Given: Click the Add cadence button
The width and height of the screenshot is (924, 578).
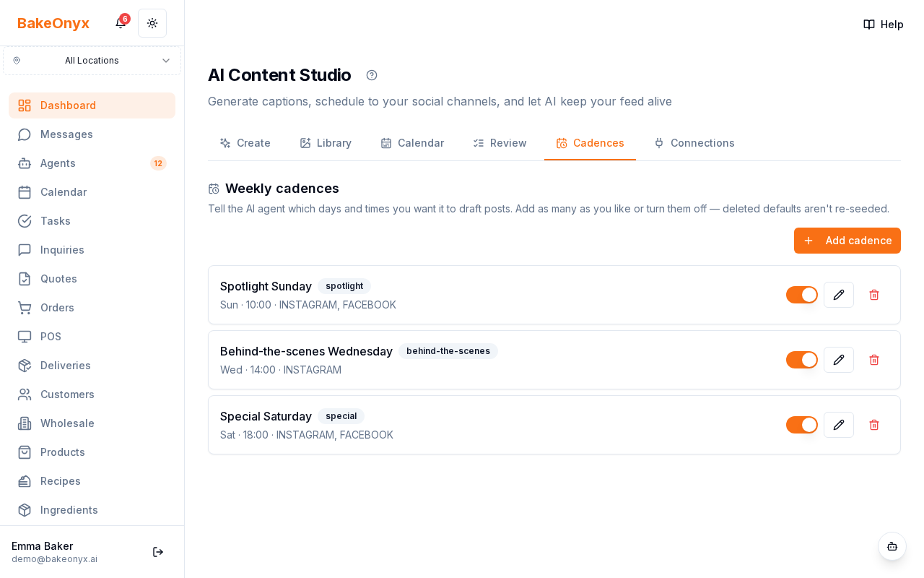Looking at the screenshot, I should [847, 241].
